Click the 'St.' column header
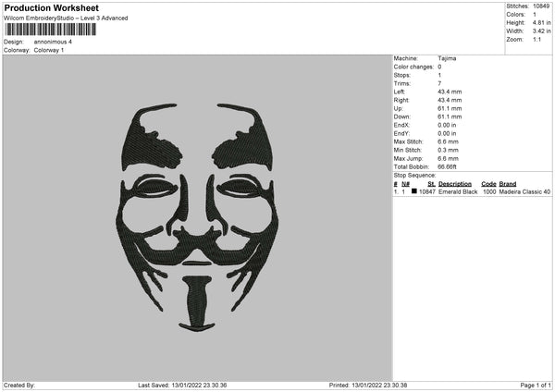The image size is (555, 392). tap(431, 184)
